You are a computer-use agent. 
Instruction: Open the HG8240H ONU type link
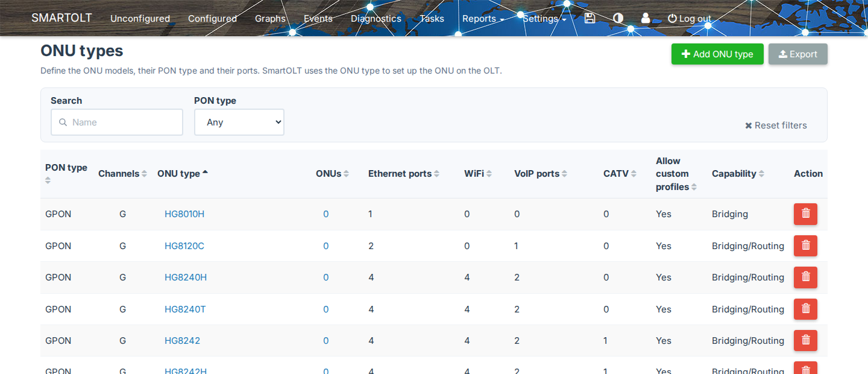tap(186, 277)
